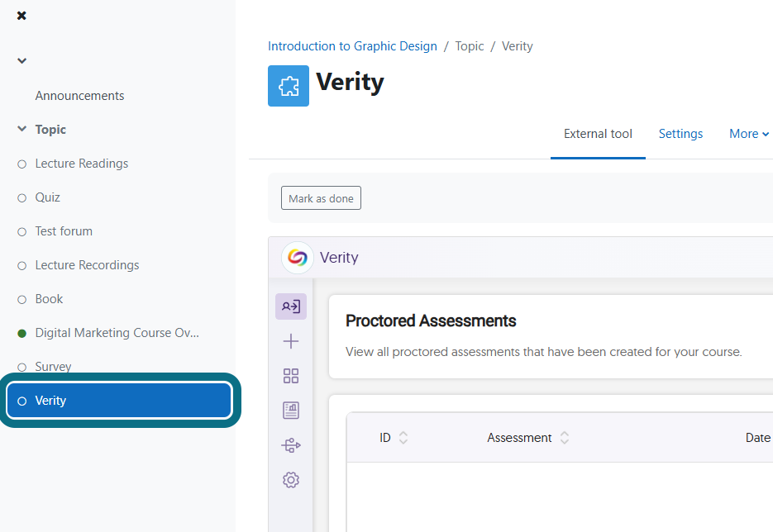Image resolution: width=773 pixels, height=532 pixels.
Task: Click the Date column header
Action: click(758, 438)
